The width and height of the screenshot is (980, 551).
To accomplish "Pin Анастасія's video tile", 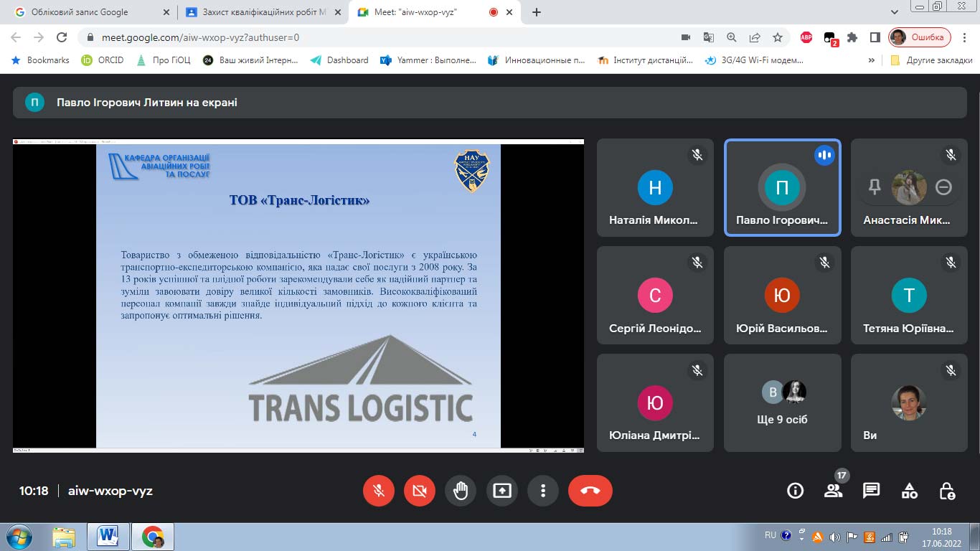I will click(875, 187).
